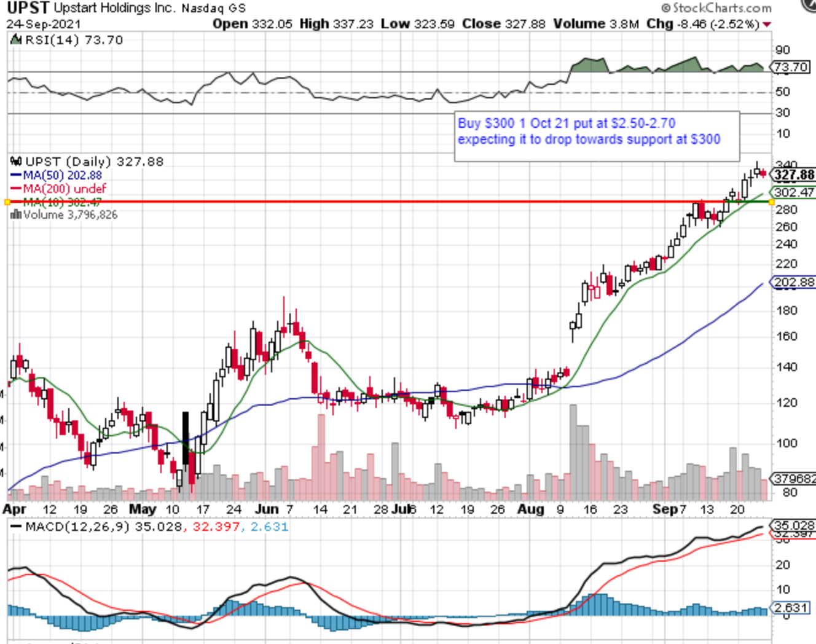Open the StockCharts.com copyright link
This screenshot has height=644, width=816.
pos(716,8)
